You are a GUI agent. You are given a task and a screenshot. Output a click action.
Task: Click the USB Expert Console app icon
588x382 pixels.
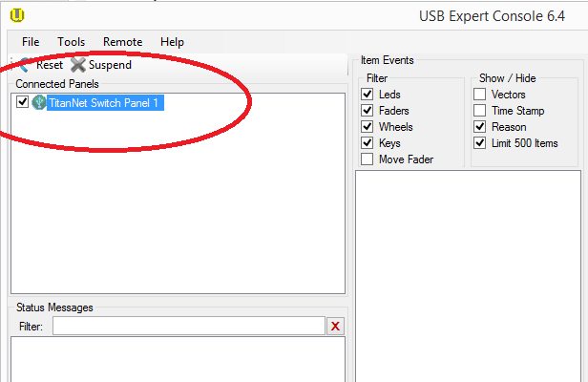click(x=17, y=15)
